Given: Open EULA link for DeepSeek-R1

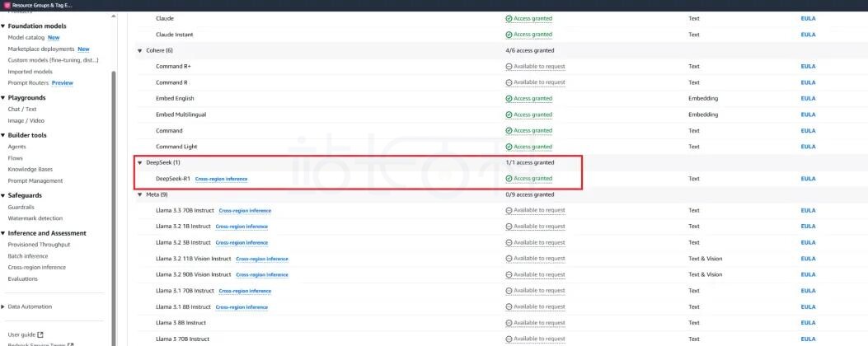Looking at the screenshot, I should coord(808,179).
